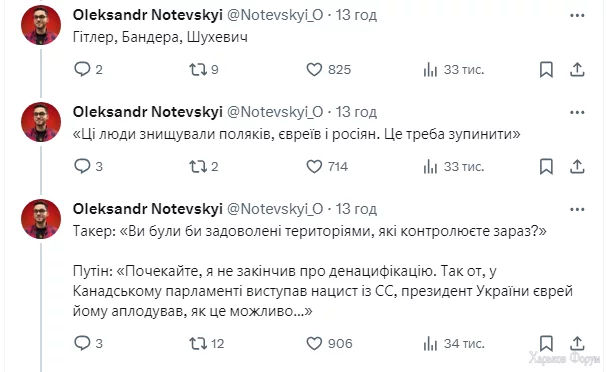607x372 pixels.
Task: Bookmark the second tweet
Action: pyautogui.click(x=546, y=166)
